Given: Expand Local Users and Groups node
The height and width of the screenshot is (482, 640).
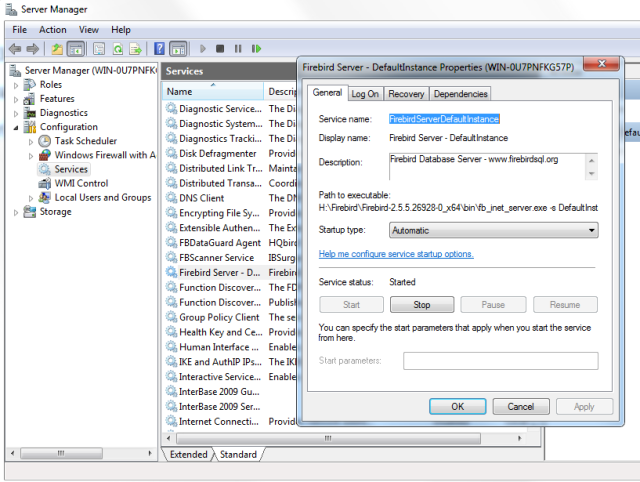Looking at the screenshot, I should (31, 198).
